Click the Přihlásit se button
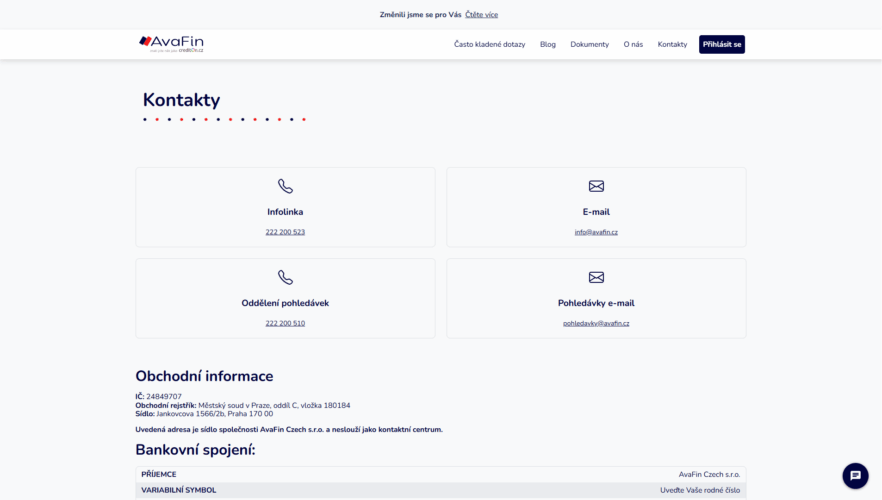882x500 pixels. tap(722, 44)
